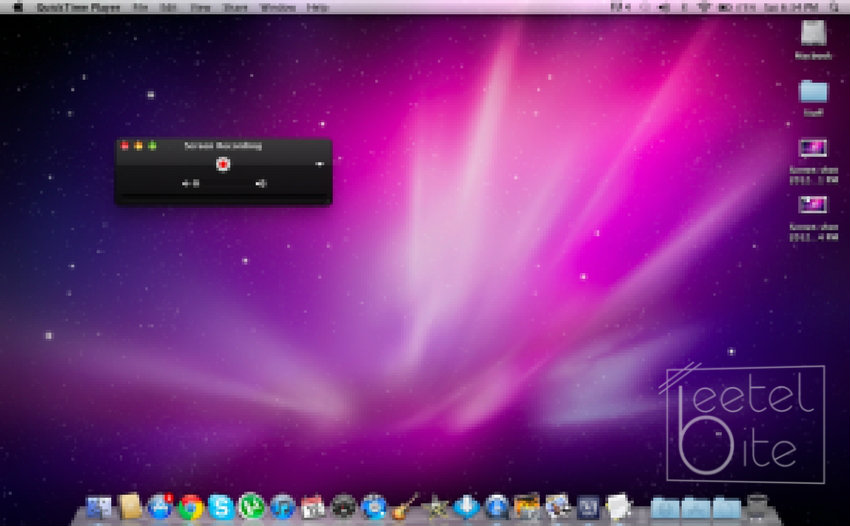Screen dimensions: 850x526
Task: Click the menu bar volume icon
Action: [663, 7]
